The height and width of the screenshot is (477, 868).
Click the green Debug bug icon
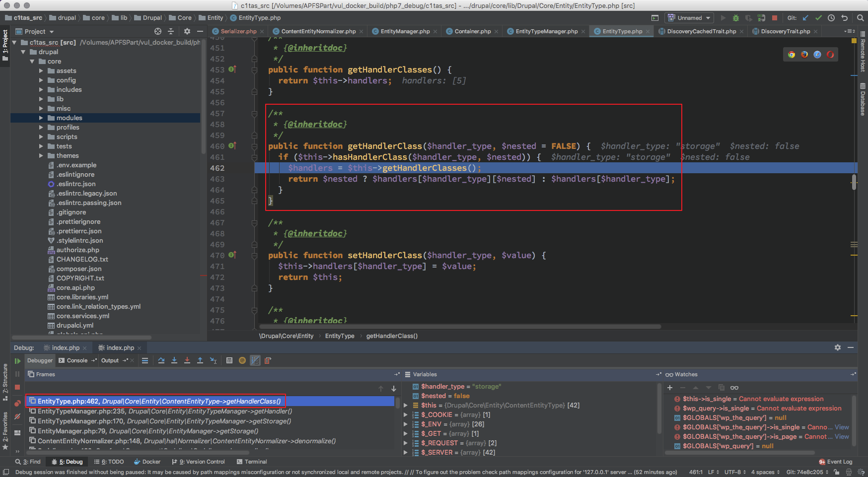tap(736, 18)
